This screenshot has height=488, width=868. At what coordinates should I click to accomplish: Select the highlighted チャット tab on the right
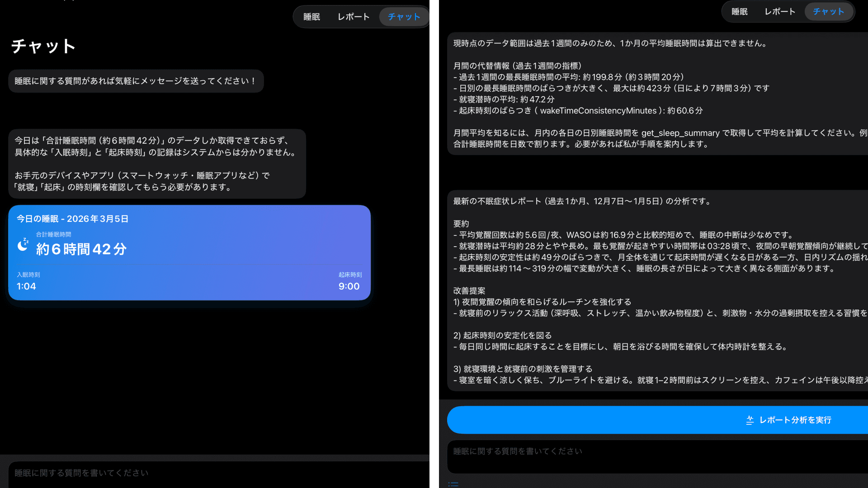[829, 11]
